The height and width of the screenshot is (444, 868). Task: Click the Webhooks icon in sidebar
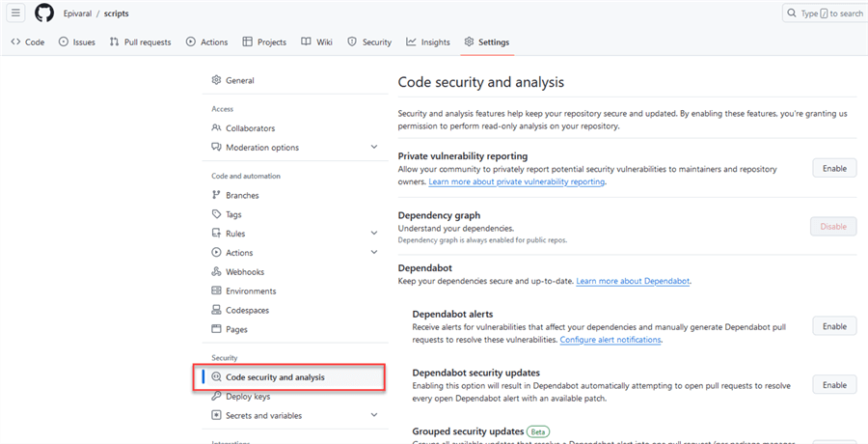[216, 272]
